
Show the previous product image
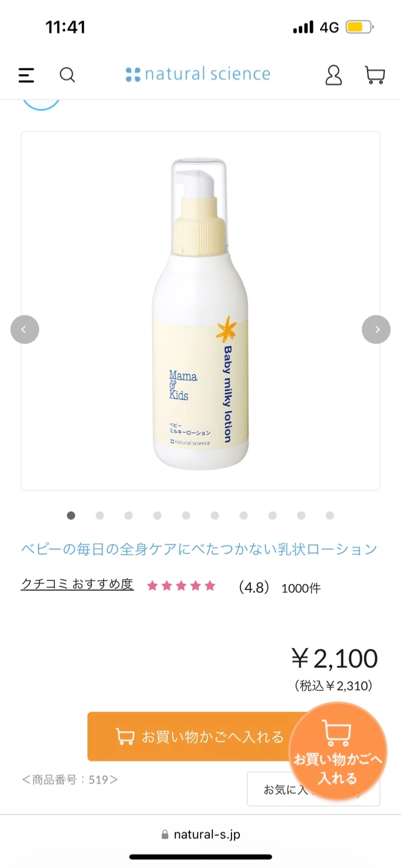click(x=25, y=329)
